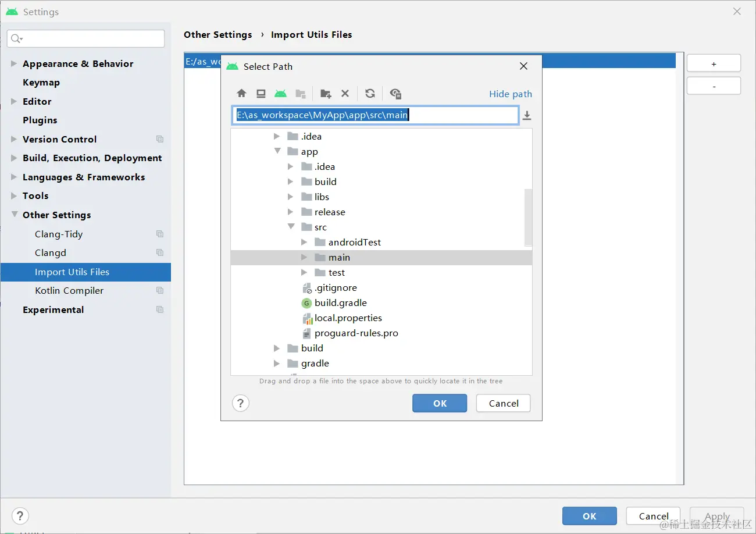Click the .gitignore file icon
756x534 pixels.
307,288
